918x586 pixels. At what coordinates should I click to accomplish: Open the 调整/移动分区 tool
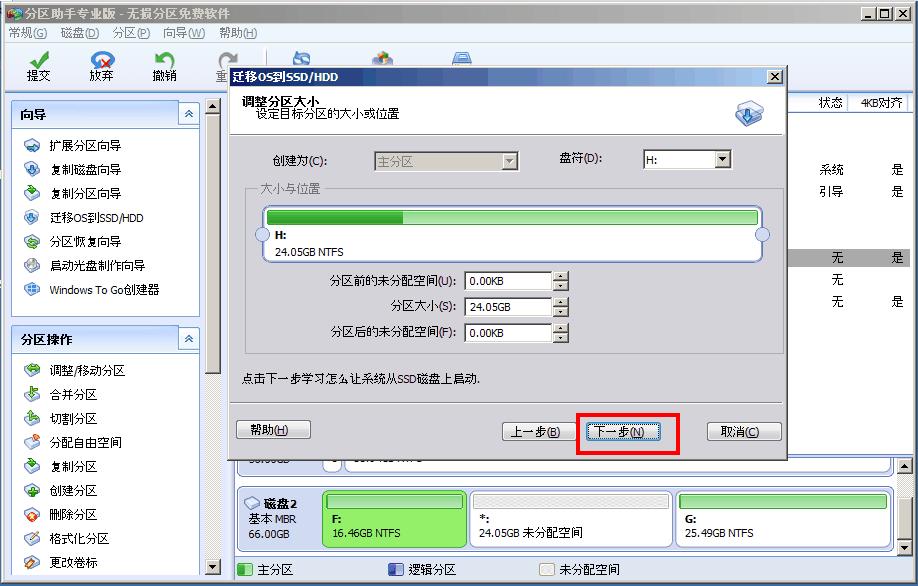click(86, 370)
